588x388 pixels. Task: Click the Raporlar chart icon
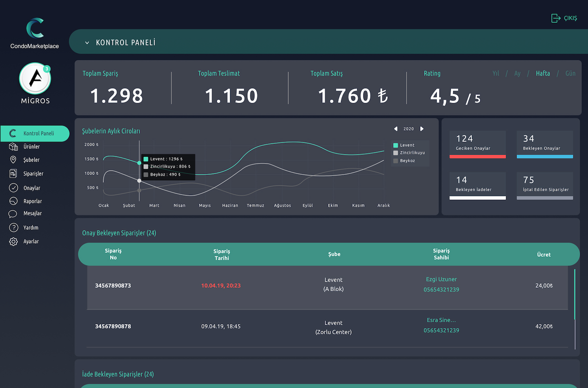pos(13,201)
